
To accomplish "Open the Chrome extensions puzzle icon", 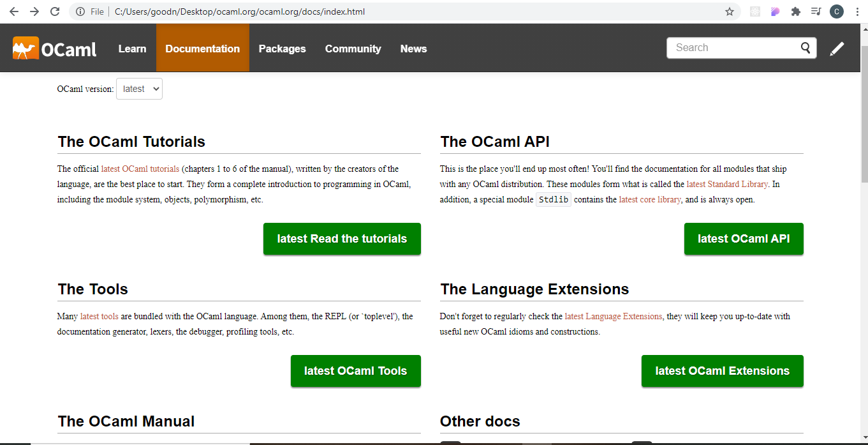I will tap(795, 11).
